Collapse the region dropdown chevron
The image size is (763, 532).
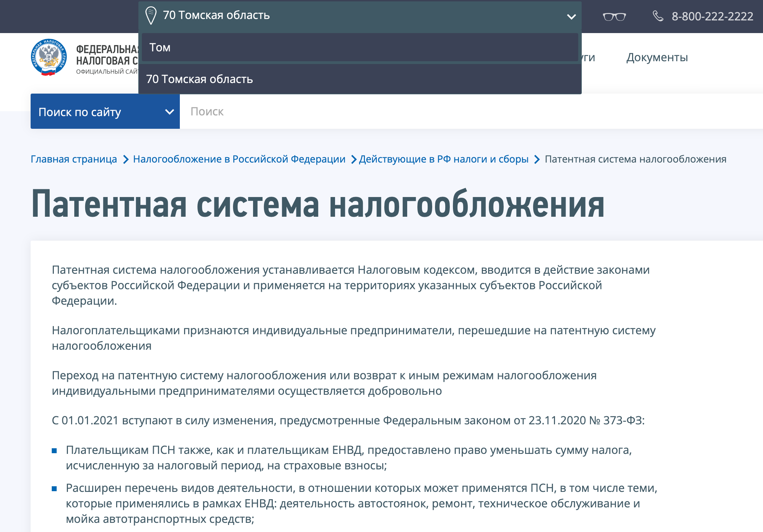[x=571, y=17]
